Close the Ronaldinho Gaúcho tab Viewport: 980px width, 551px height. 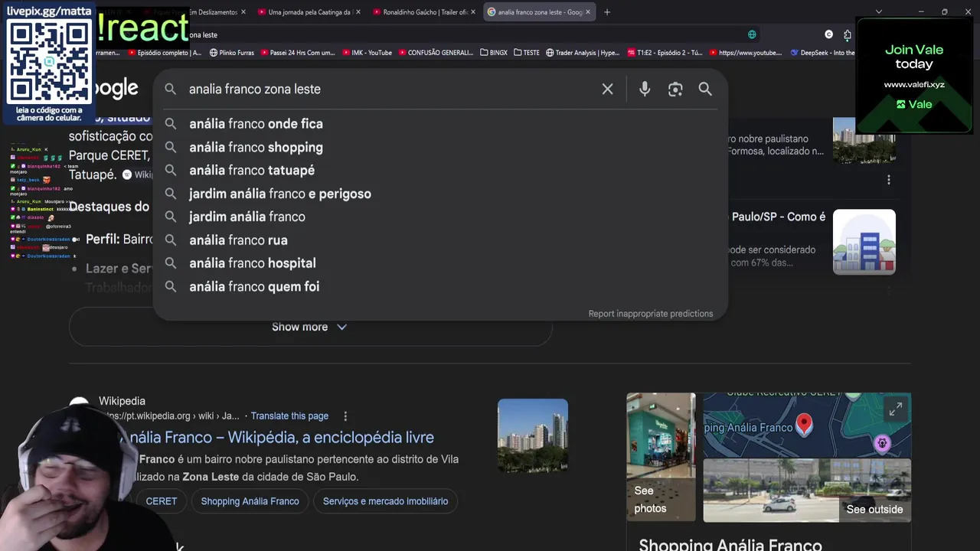click(473, 12)
